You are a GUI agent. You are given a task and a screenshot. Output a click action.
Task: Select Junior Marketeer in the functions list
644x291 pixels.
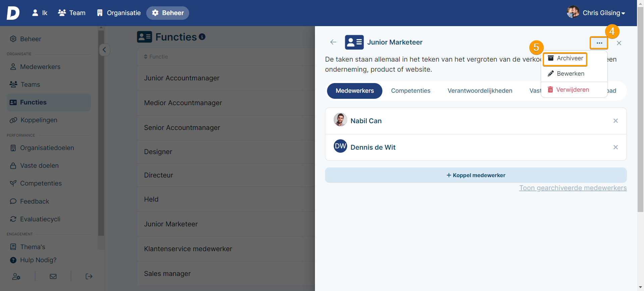pyautogui.click(x=226, y=224)
